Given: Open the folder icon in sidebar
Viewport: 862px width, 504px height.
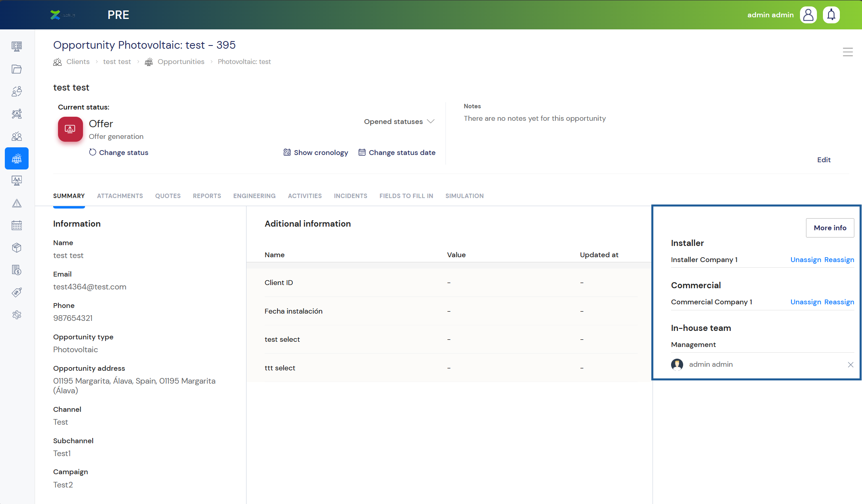Looking at the screenshot, I should [x=17, y=69].
